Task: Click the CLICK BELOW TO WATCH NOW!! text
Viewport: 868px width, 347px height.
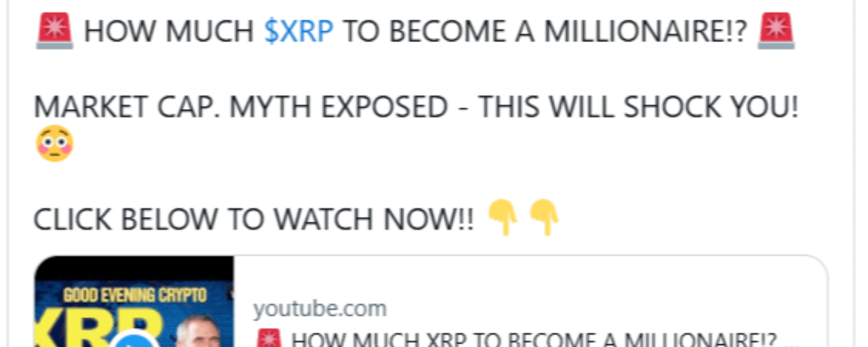Action: click(254, 219)
